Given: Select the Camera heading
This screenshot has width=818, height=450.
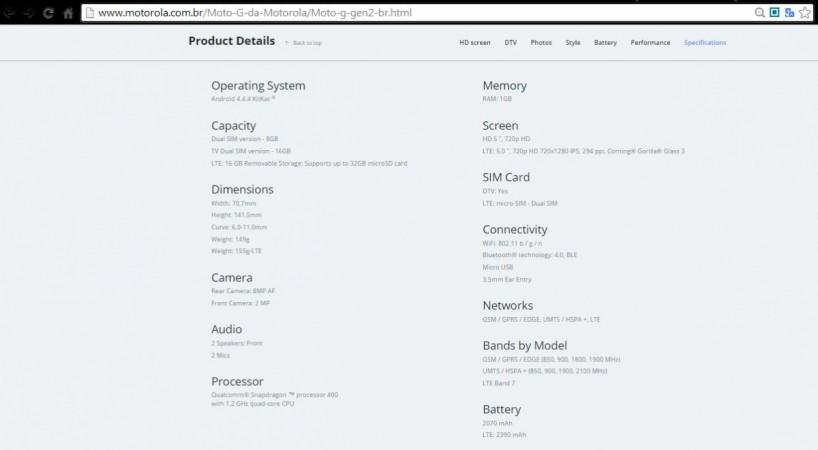Looking at the screenshot, I should click(232, 277).
